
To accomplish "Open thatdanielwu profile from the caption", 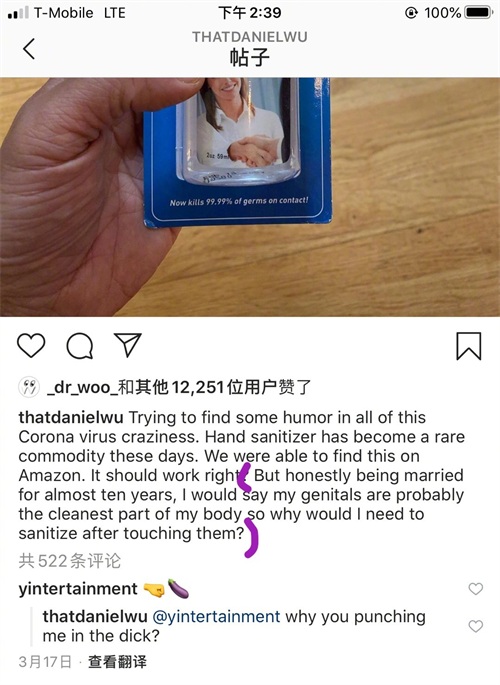I will pos(71,417).
